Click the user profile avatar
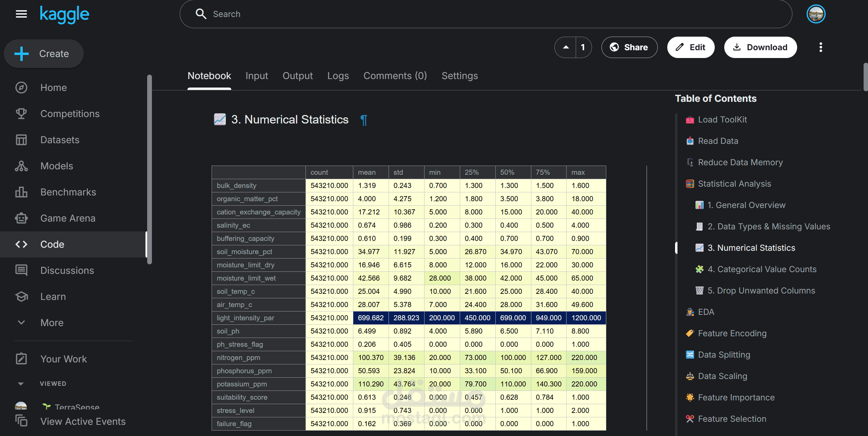The height and width of the screenshot is (436, 868). point(816,14)
